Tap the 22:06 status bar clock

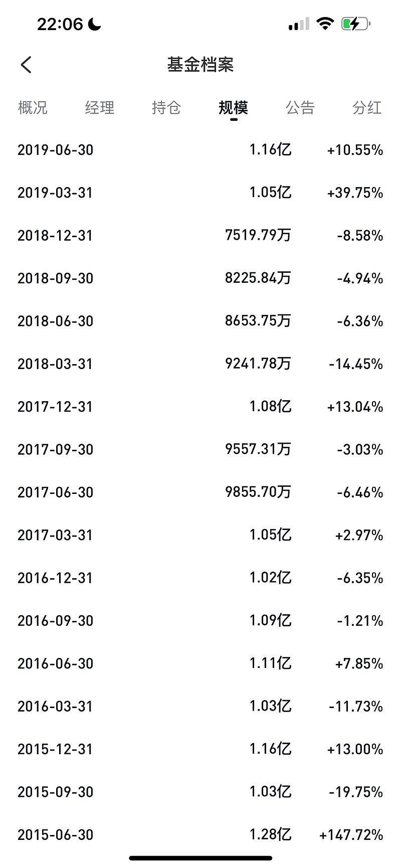[x=60, y=24]
